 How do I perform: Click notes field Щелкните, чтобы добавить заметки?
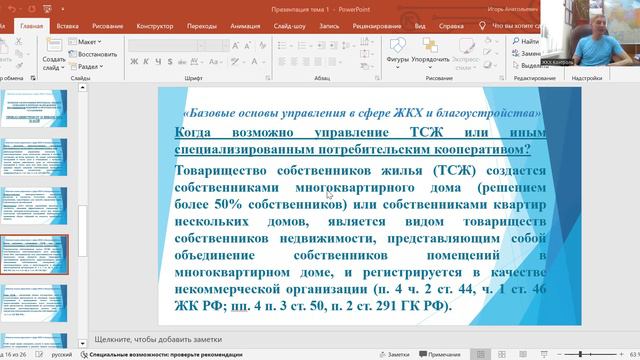[x=158, y=339]
